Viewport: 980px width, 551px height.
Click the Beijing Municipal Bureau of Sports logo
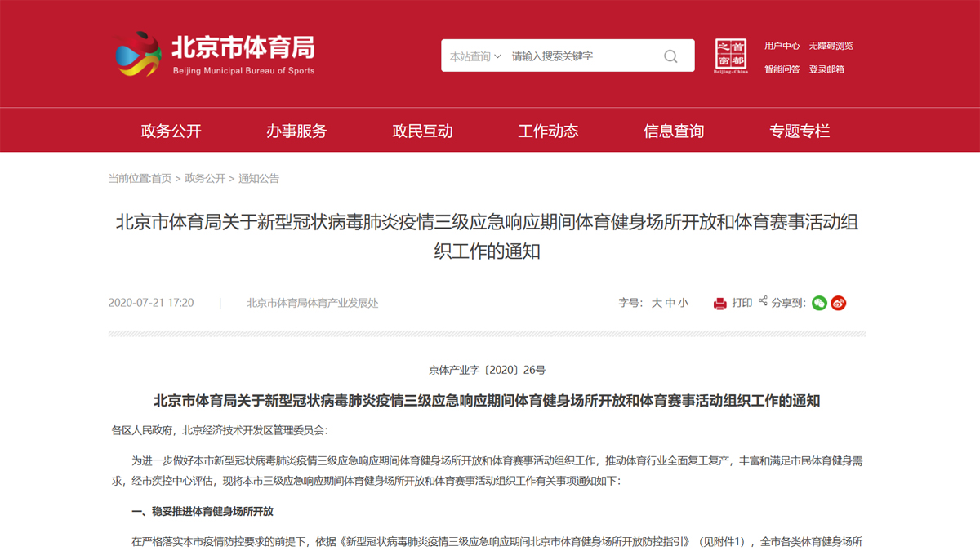[216, 54]
